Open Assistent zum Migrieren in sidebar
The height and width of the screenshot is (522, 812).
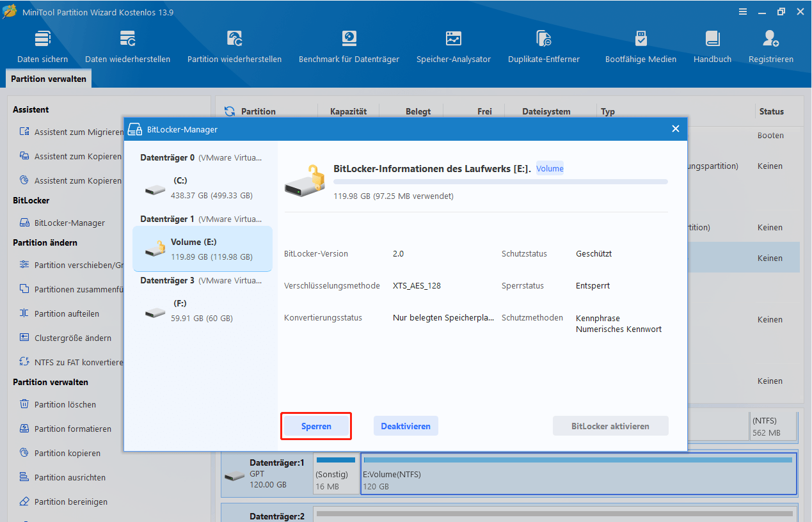70,132
